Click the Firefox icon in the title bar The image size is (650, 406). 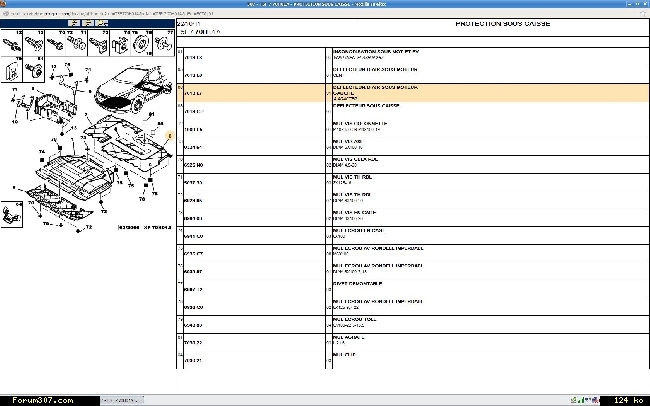(3, 4)
